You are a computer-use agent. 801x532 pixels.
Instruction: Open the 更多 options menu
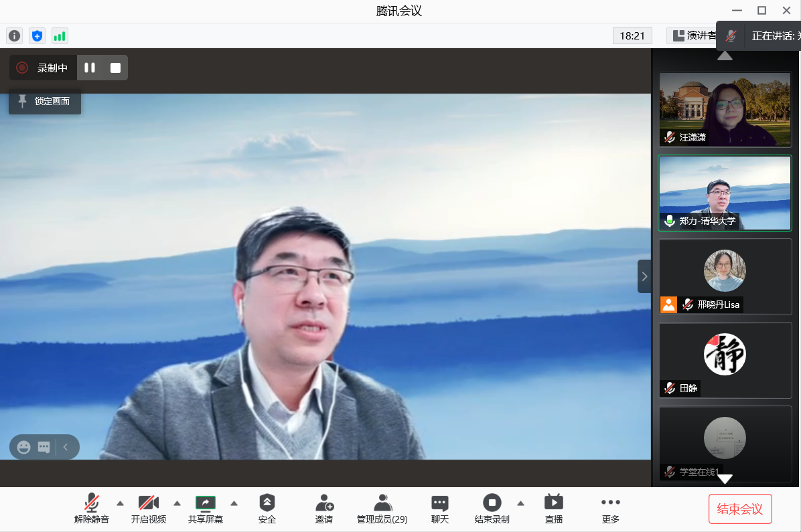tap(610, 509)
